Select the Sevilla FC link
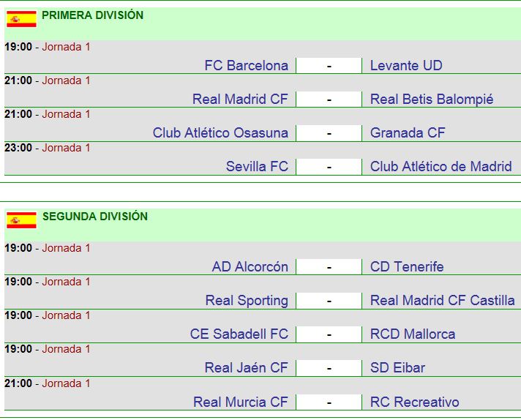The width and height of the screenshot is (521, 420). [257, 167]
